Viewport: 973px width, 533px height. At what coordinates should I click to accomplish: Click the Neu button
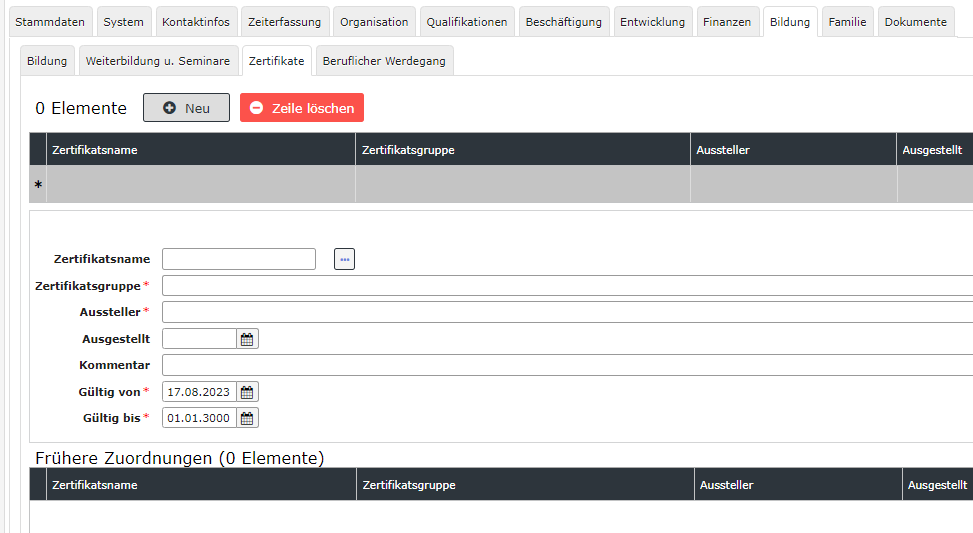(186, 108)
